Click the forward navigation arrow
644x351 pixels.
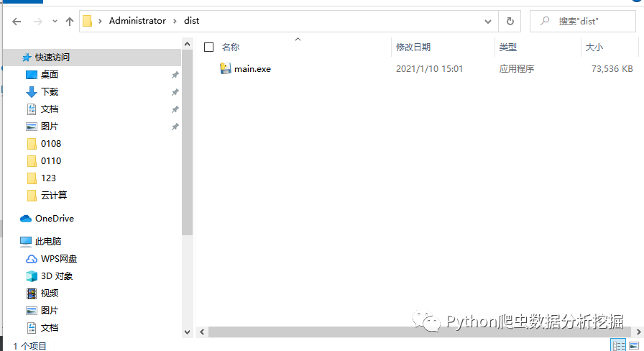pyautogui.click(x=38, y=22)
